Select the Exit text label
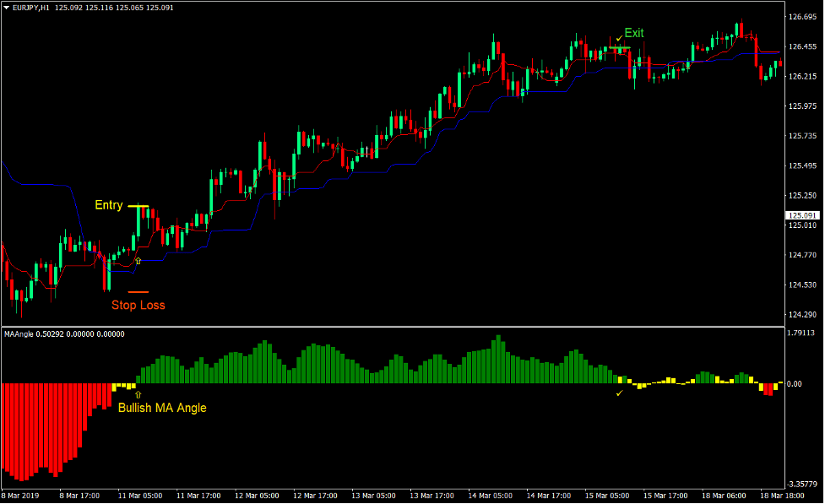 (x=634, y=32)
